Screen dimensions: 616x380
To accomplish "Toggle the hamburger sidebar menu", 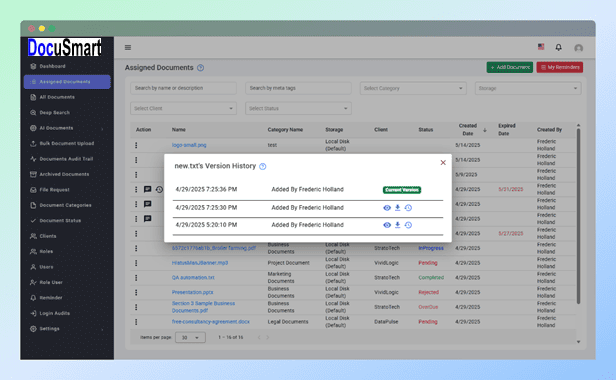I will coord(128,48).
